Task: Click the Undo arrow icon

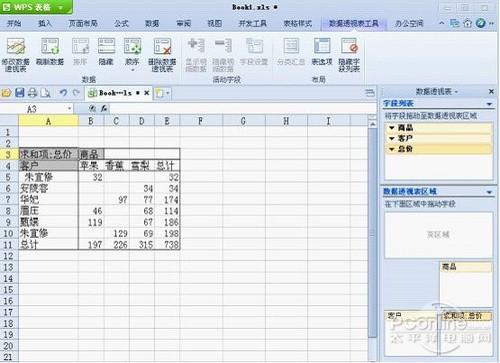Action: (63, 93)
